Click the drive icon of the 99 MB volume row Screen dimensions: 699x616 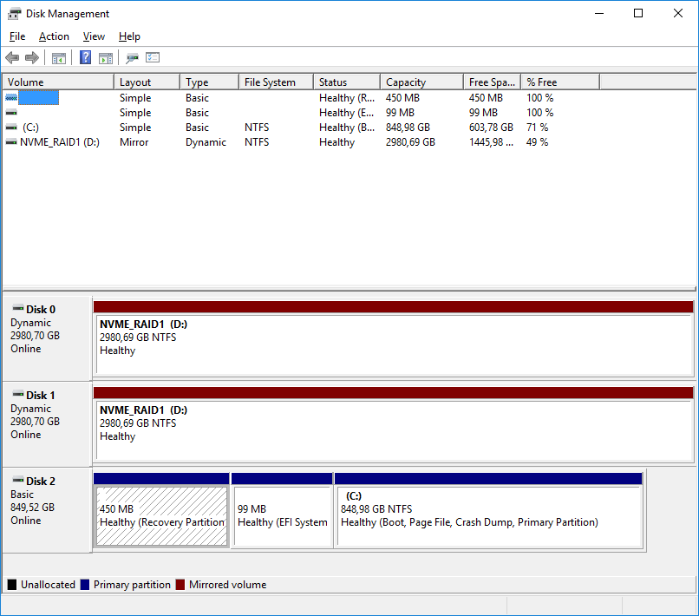click(x=11, y=113)
